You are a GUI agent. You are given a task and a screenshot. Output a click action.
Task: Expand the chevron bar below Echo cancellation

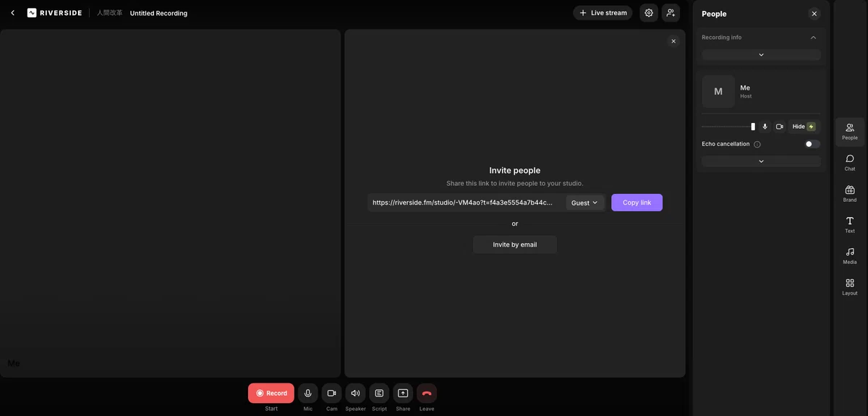[x=761, y=161]
